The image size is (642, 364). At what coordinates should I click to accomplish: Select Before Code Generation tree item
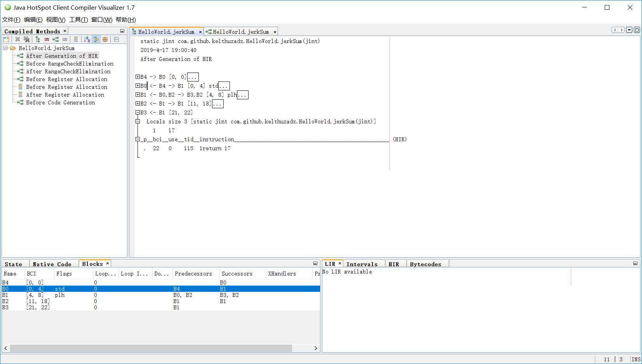pyautogui.click(x=61, y=102)
